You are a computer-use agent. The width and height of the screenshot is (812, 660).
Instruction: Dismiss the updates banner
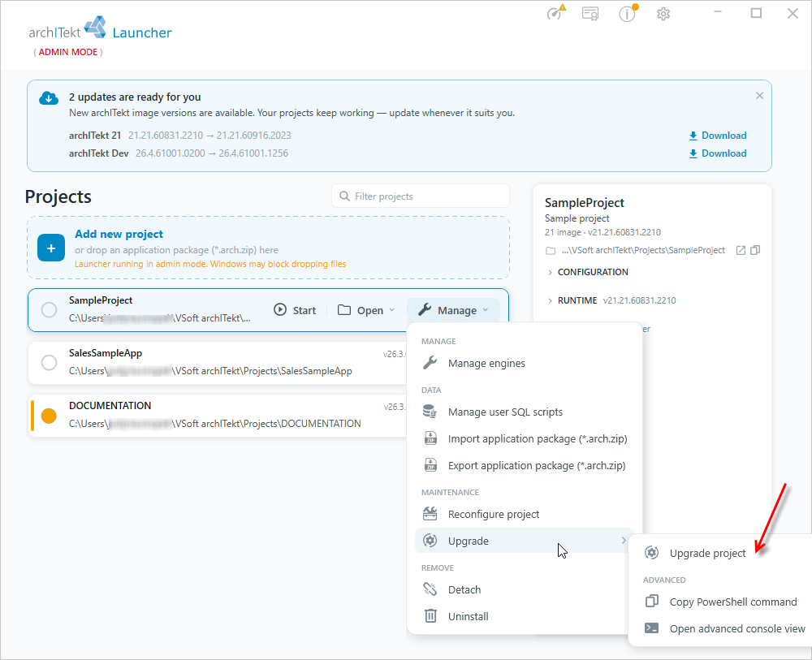coord(759,96)
